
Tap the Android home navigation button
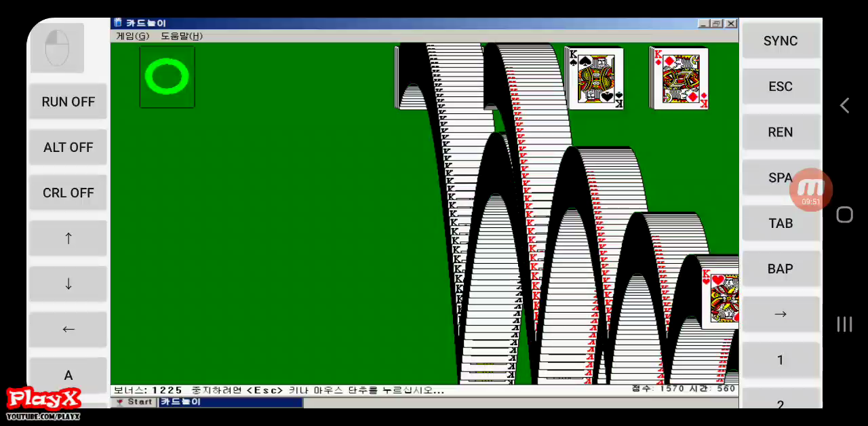[x=844, y=214]
